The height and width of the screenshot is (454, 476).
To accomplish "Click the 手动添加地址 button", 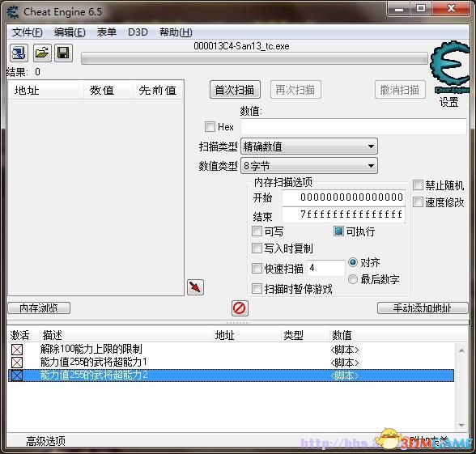I will point(423,308).
